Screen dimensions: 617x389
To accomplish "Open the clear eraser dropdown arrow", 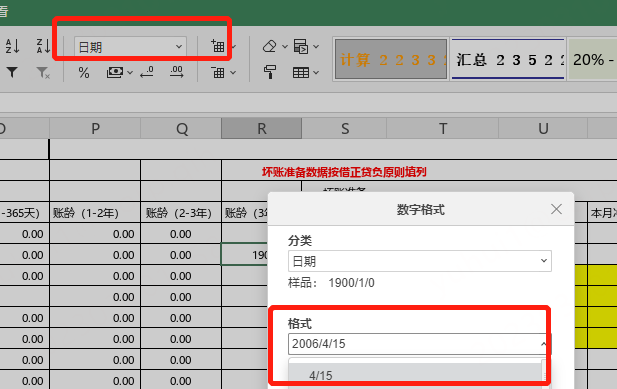I will pyautogui.click(x=285, y=47).
